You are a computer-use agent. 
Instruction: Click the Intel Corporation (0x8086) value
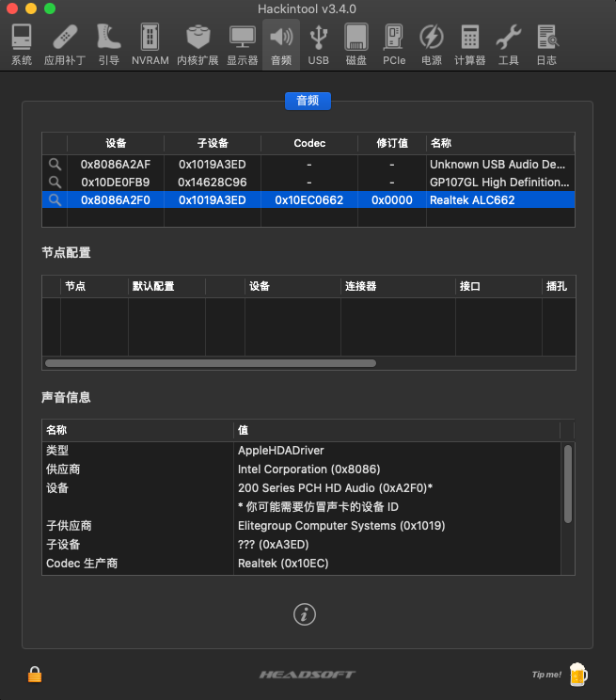coord(308,469)
